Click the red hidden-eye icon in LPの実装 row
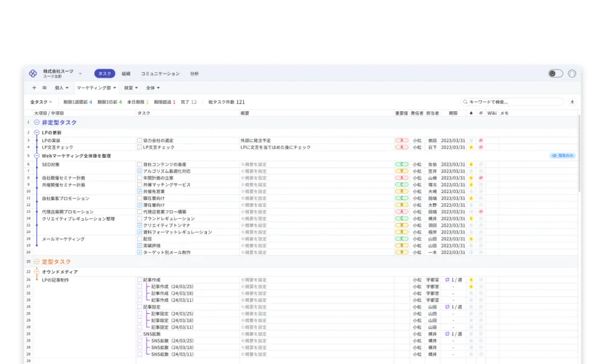 click(x=481, y=140)
